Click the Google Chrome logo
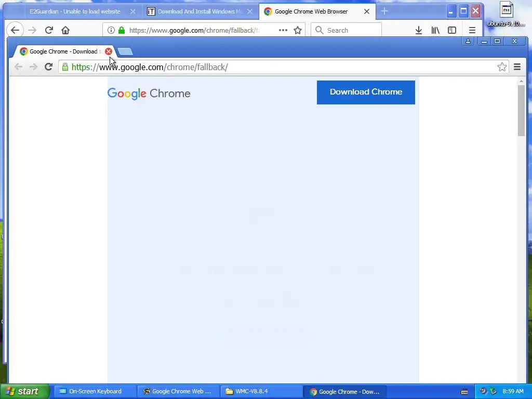532x399 pixels. pos(149,94)
